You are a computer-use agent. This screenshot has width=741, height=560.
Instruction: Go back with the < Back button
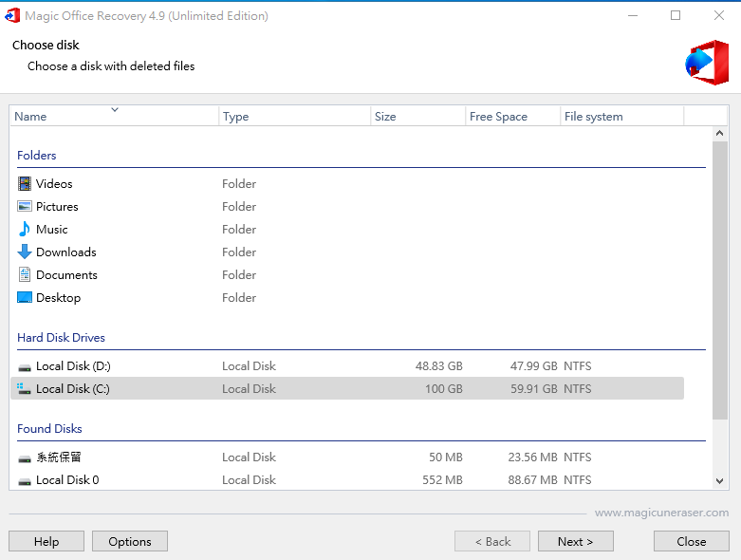point(492,541)
